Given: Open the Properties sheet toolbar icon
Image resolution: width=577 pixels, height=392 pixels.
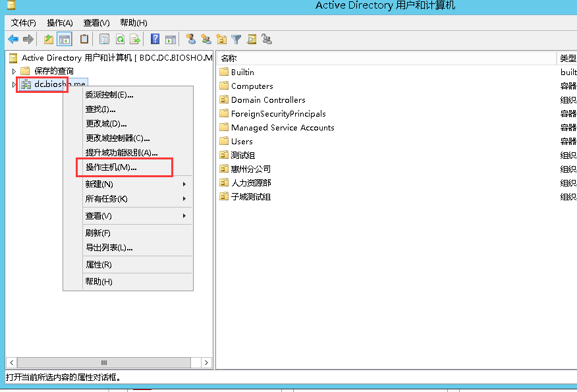Looking at the screenshot, I should (105, 39).
